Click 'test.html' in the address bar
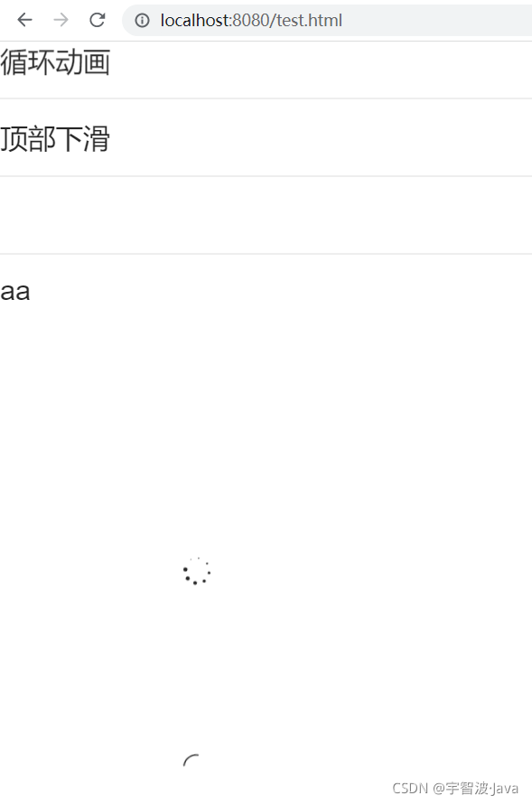 tap(309, 20)
